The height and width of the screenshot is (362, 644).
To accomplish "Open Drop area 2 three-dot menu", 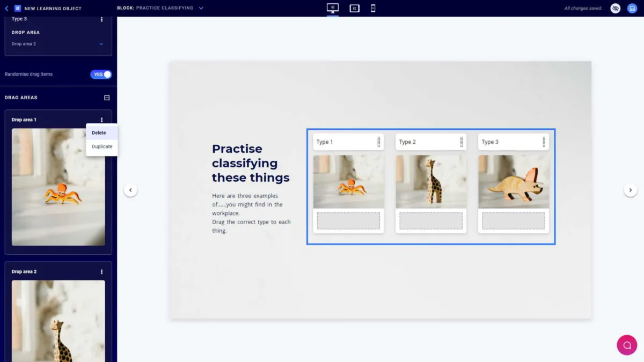I will [x=101, y=272].
